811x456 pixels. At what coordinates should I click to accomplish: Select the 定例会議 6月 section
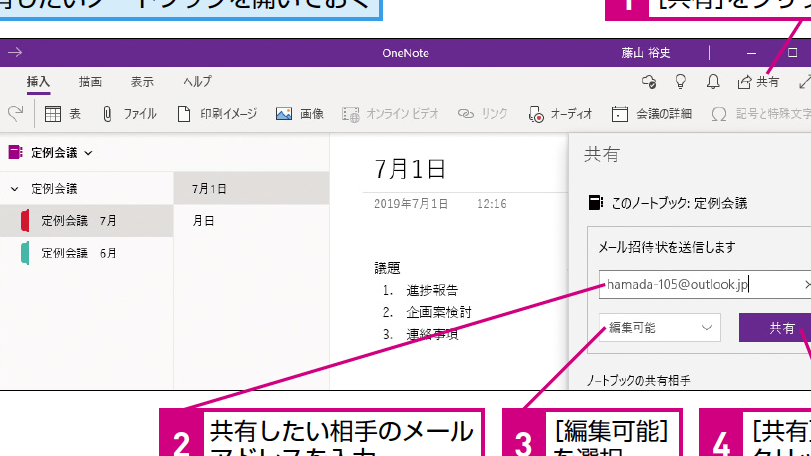[86, 253]
